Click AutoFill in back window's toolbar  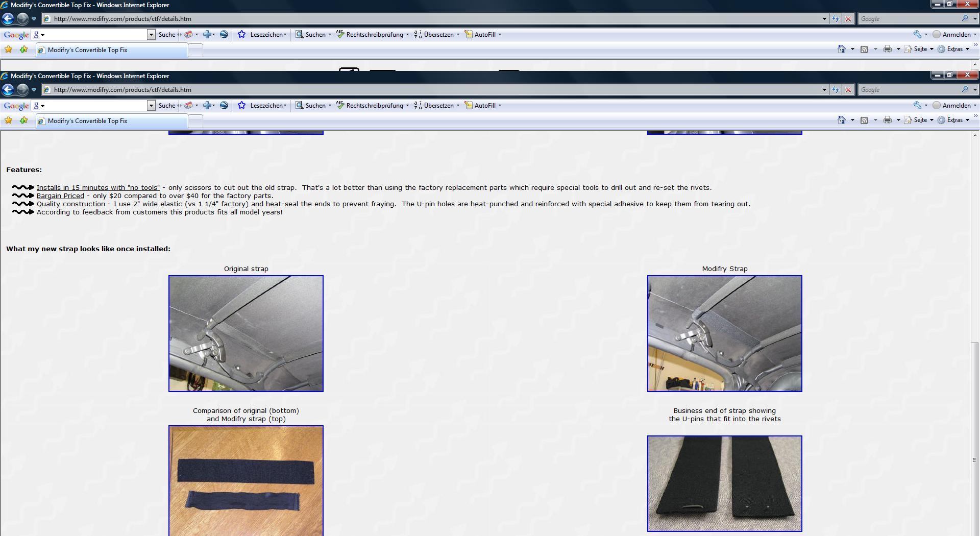point(483,35)
